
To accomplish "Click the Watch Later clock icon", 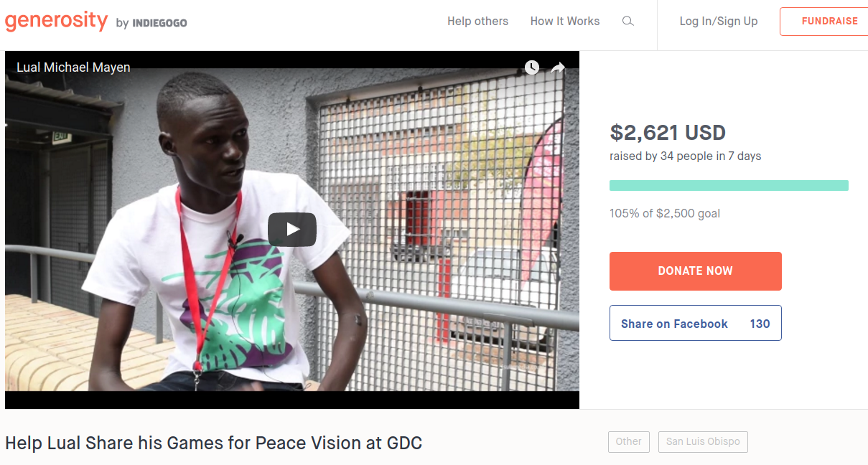I will 531,67.
